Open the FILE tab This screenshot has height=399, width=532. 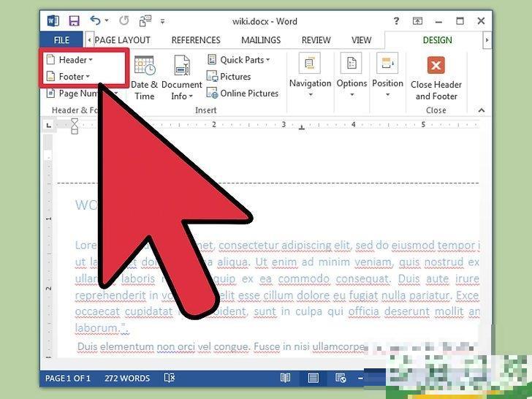(61, 40)
